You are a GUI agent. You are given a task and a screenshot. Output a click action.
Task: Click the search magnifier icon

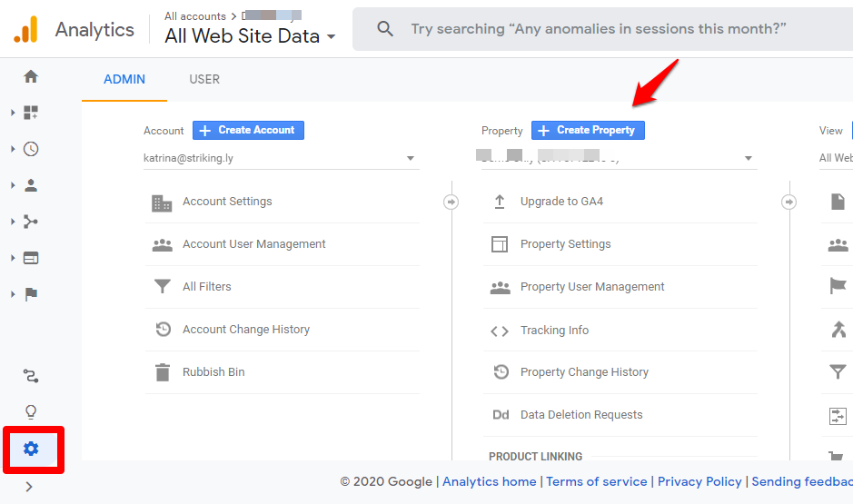point(384,29)
